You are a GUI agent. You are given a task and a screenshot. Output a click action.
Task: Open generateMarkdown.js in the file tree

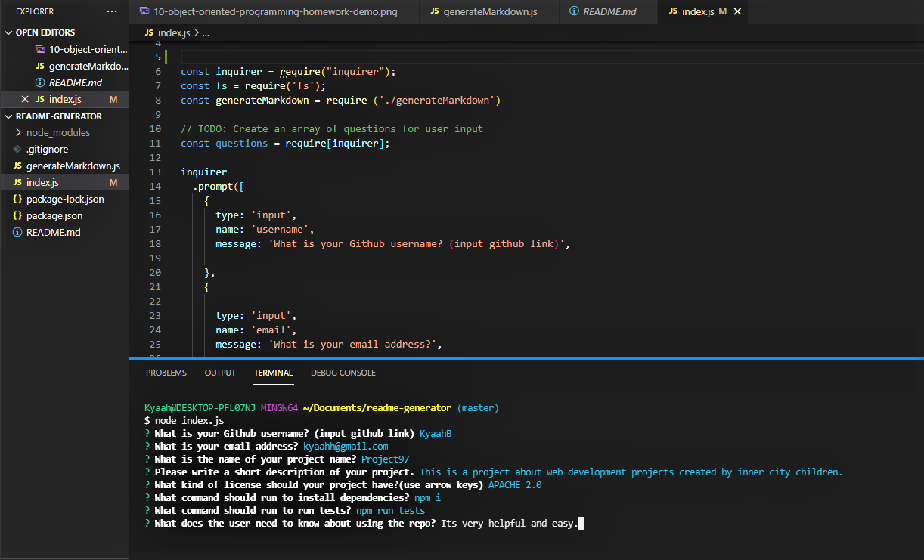coord(73,166)
